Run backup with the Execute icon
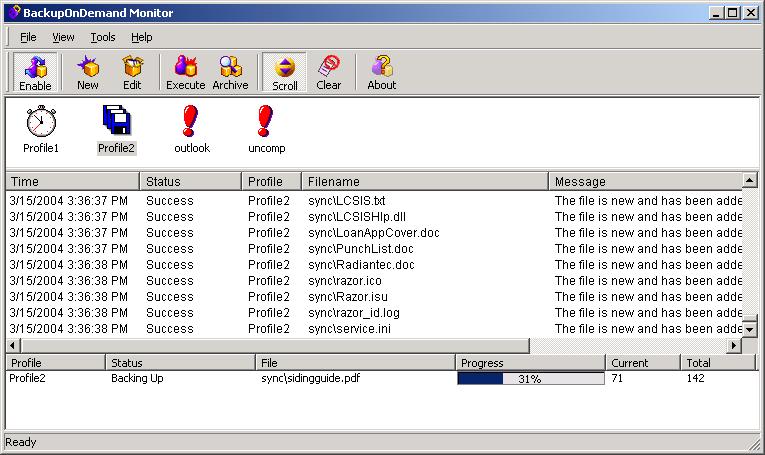 point(185,73)
